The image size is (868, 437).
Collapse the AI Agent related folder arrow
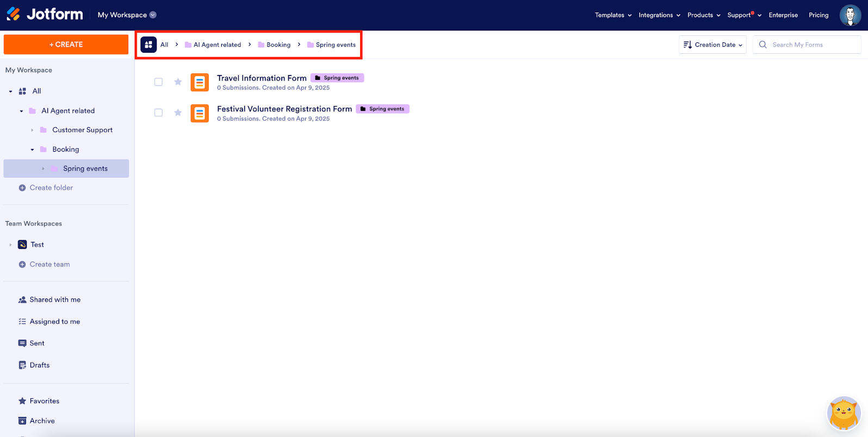[x=21, y=111]
